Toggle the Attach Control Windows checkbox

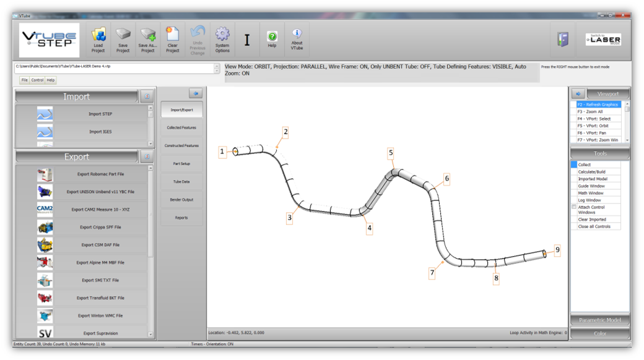tap(574, 207)
